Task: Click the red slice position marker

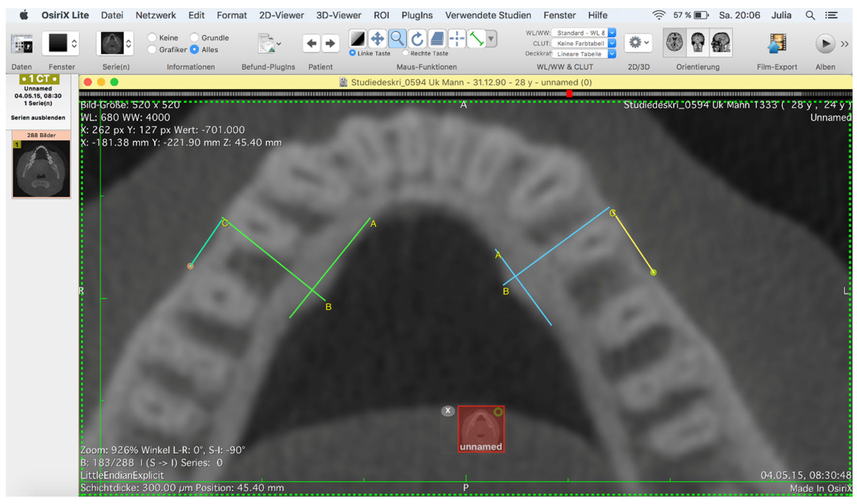Action: [569, 93]
